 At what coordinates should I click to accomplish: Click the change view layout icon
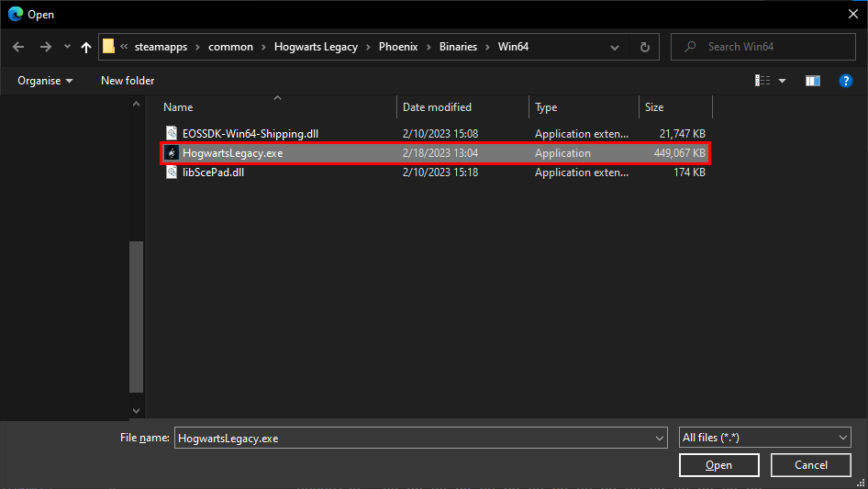[x=763, y=81]
